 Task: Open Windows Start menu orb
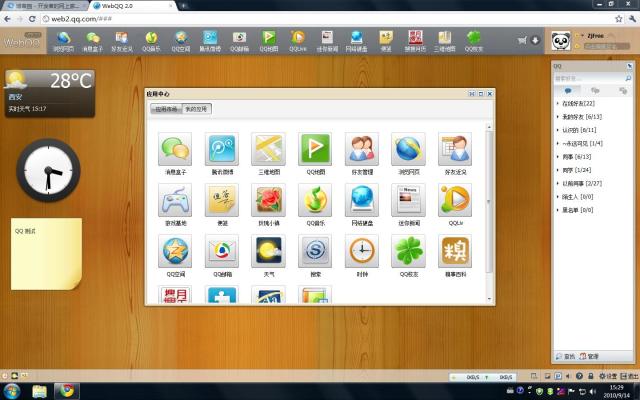point(12,391)
